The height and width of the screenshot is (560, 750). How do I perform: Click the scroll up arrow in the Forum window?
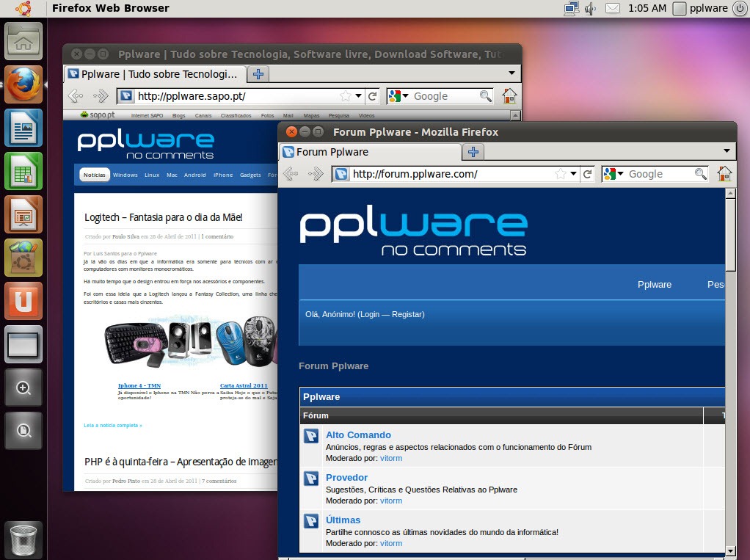(730, 194)
